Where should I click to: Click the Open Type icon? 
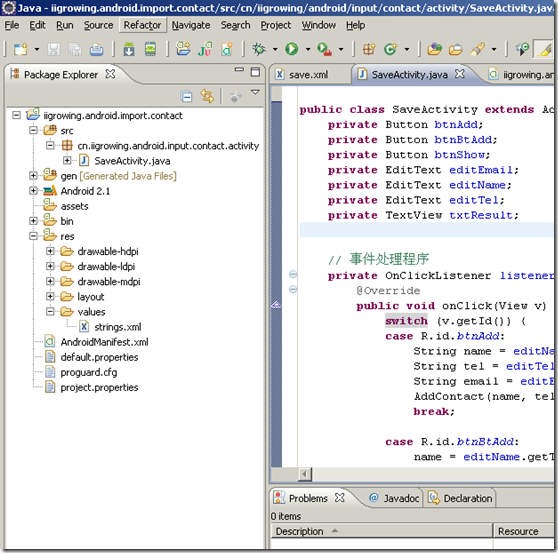point(435,49)
